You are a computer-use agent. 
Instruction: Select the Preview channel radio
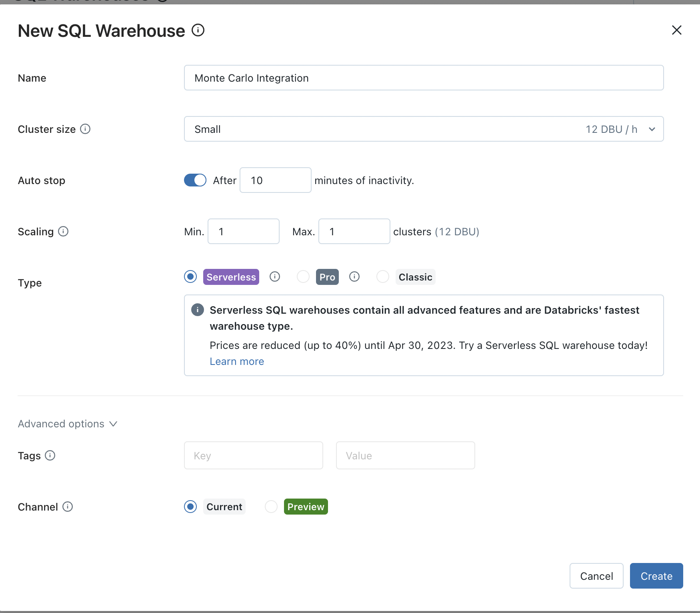point(271,507)
